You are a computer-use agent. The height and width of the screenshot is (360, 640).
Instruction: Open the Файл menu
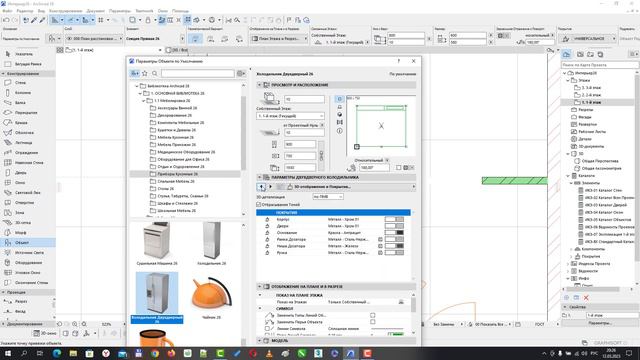tap(7, 11)
